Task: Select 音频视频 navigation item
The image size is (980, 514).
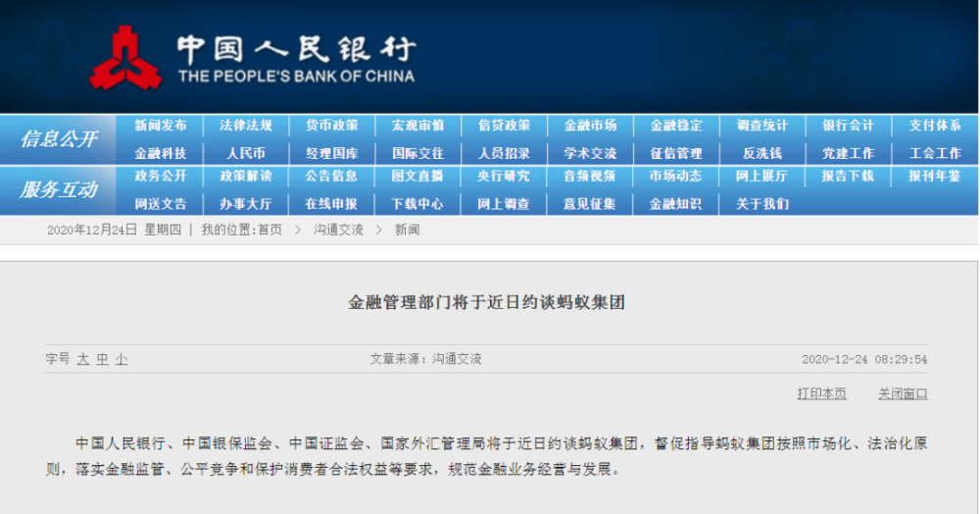Action: tap(591, 177)
